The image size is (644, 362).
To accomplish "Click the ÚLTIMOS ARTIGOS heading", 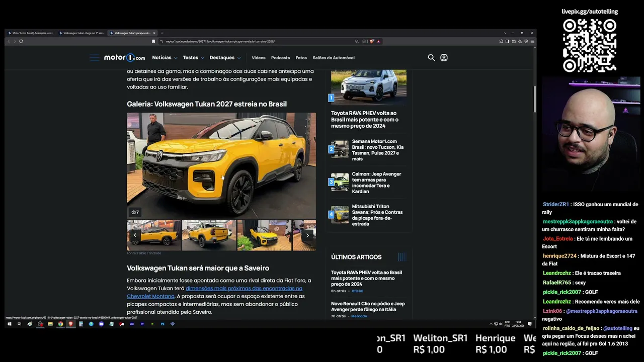I will 356,257.
